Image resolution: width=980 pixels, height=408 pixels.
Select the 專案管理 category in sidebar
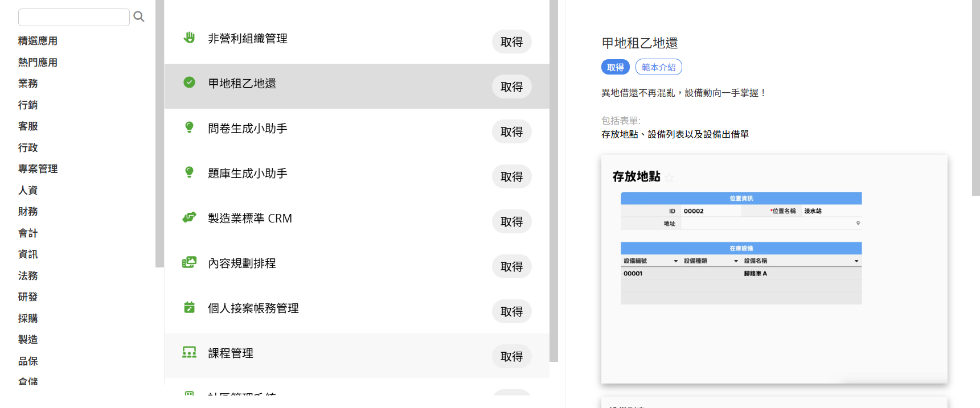[38, 169]
